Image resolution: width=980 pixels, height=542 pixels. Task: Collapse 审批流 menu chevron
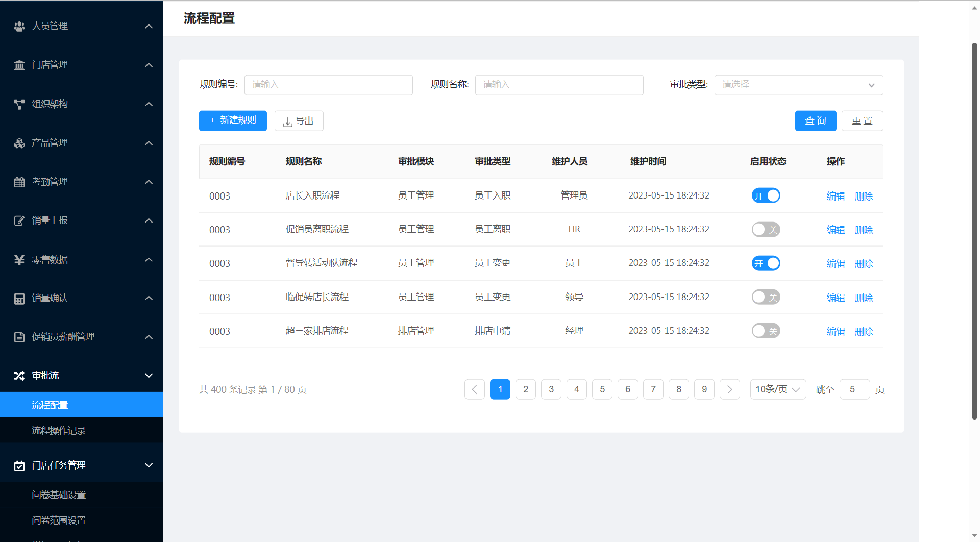click(149, 376)
